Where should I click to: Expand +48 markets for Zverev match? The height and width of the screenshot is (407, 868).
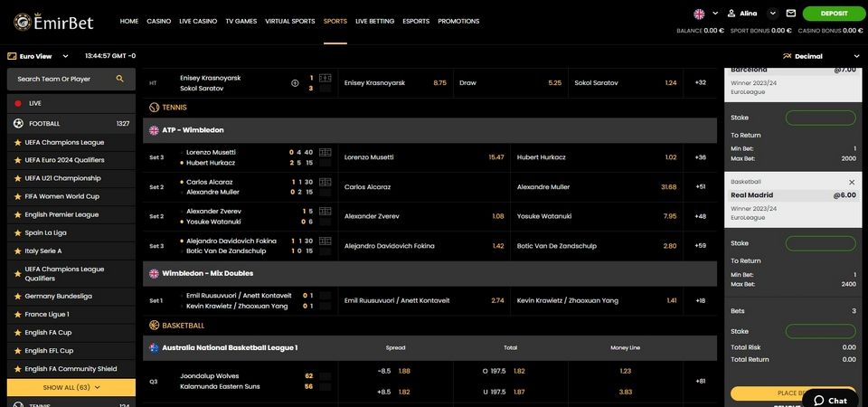[x=700, y=216]
